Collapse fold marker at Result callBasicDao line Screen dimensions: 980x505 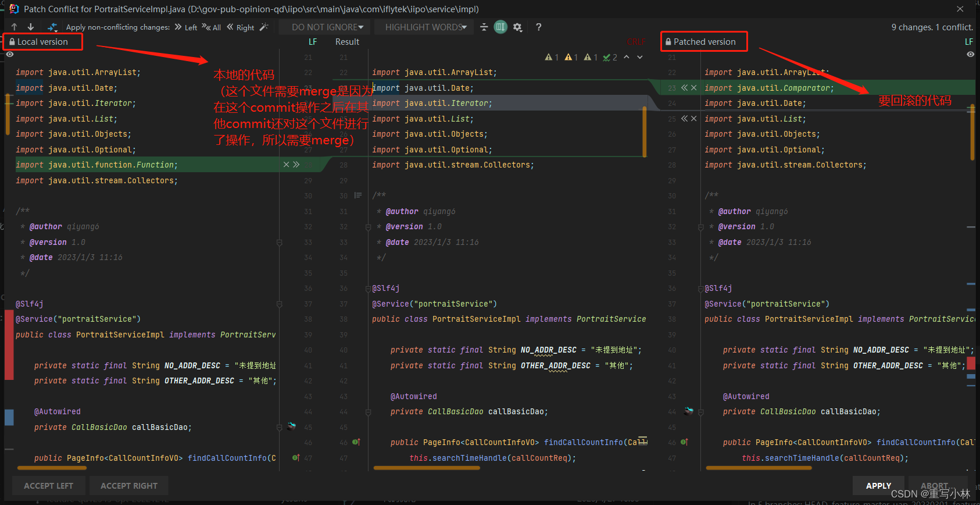click(368, 412)
